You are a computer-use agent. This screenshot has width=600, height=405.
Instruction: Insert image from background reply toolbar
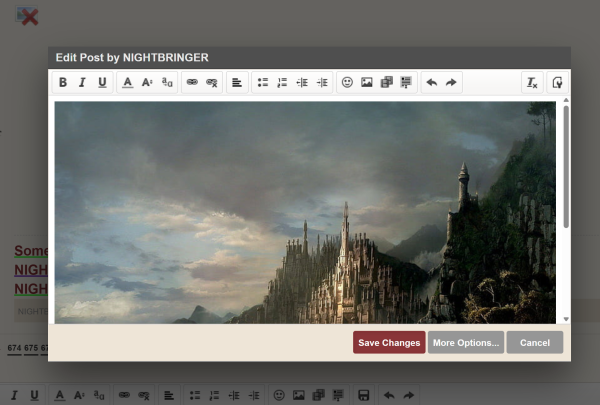(299, 395)
